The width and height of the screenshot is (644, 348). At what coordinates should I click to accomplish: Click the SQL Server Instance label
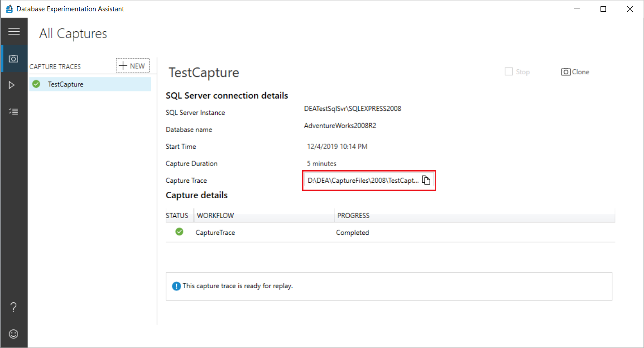pyautogui.click(x=195, y=113)
